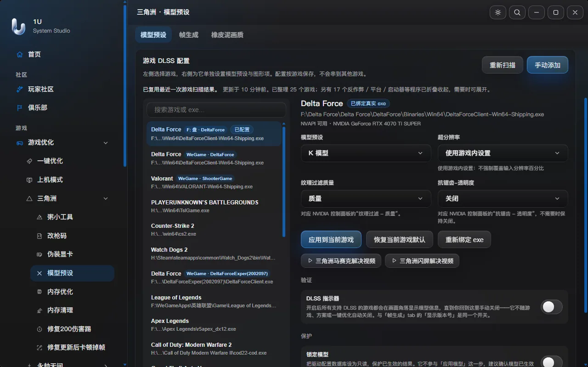Click the 内存清理 broom icon
Image resolution: width=588 pixels, height=367 pixels.
coord(39,310)
